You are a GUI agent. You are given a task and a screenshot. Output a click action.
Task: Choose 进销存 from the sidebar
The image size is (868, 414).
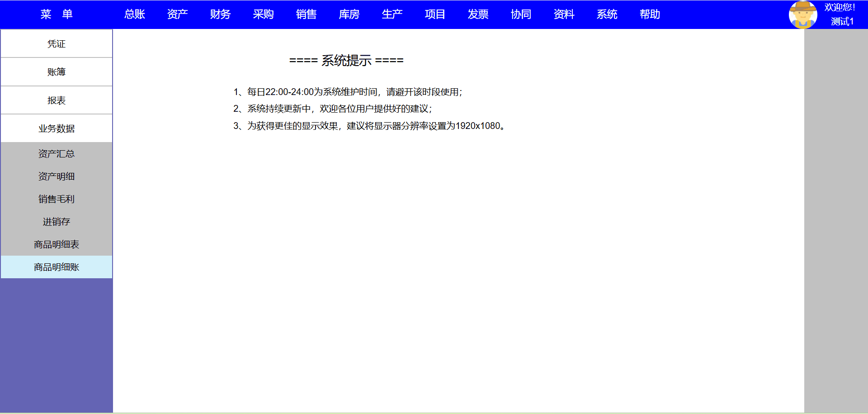(x=57, y=222)
